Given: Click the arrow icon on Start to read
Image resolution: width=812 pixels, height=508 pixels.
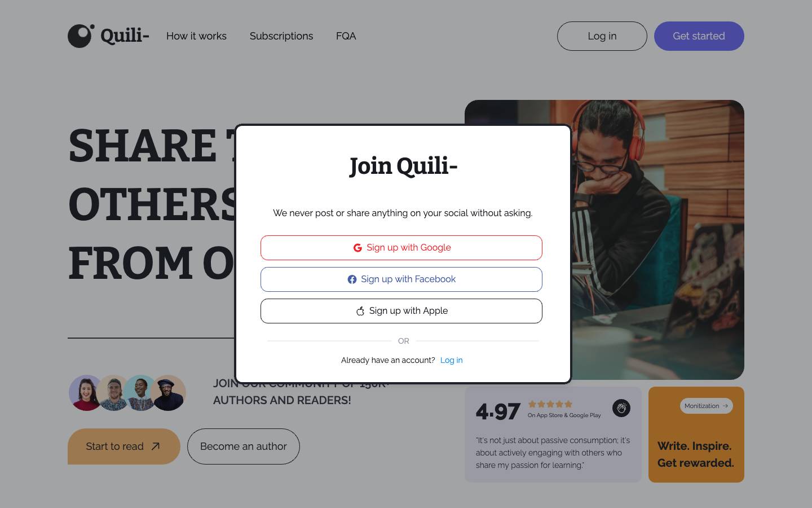Looking at the screenshot, I should 156,446.
